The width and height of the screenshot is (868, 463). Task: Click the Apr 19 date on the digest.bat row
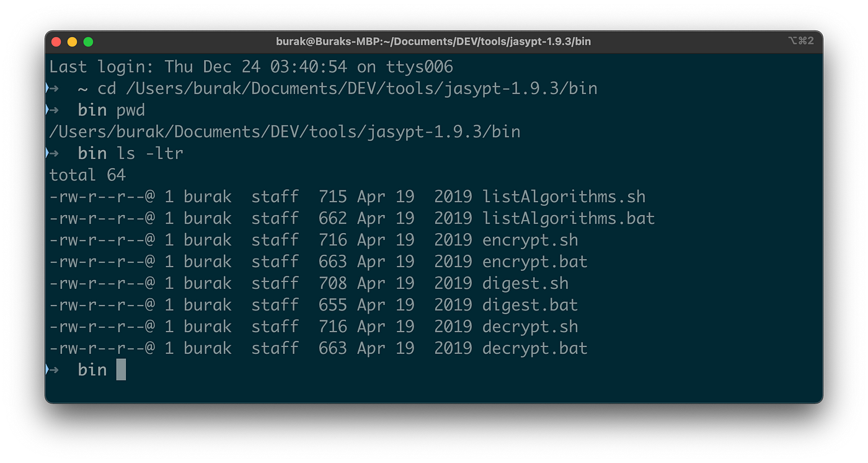pos(386,304)
